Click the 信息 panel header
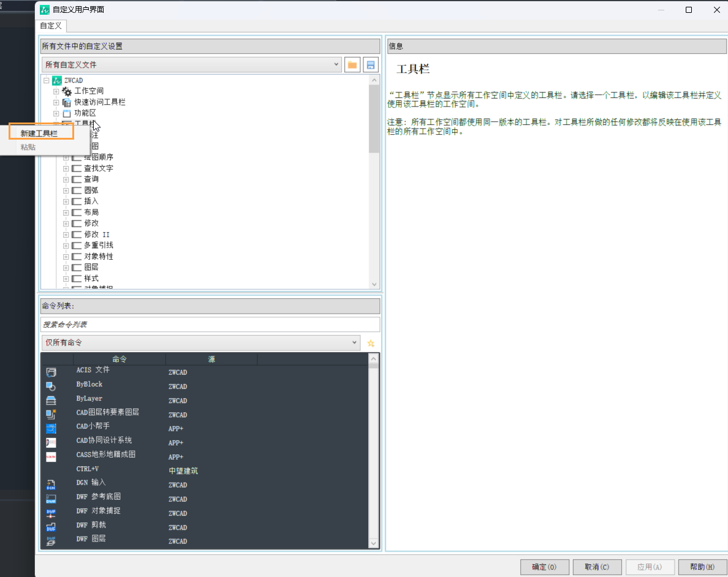 tap(556, 46)
